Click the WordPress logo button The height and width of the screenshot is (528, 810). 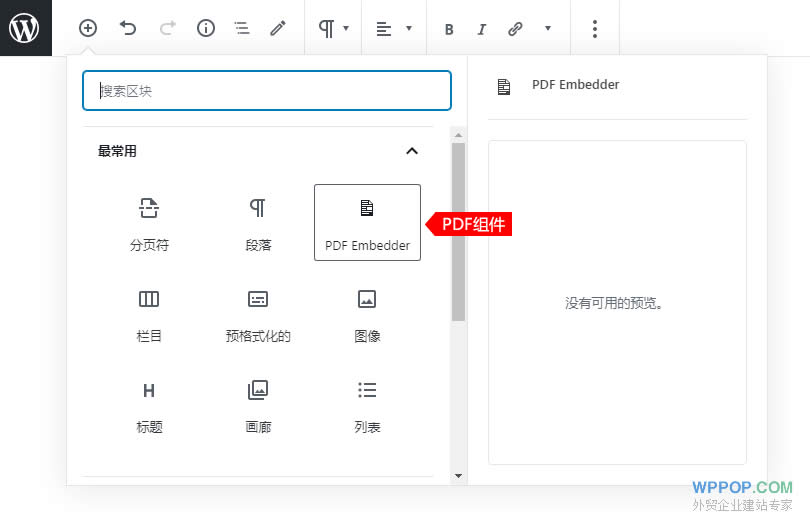(25, 28)
